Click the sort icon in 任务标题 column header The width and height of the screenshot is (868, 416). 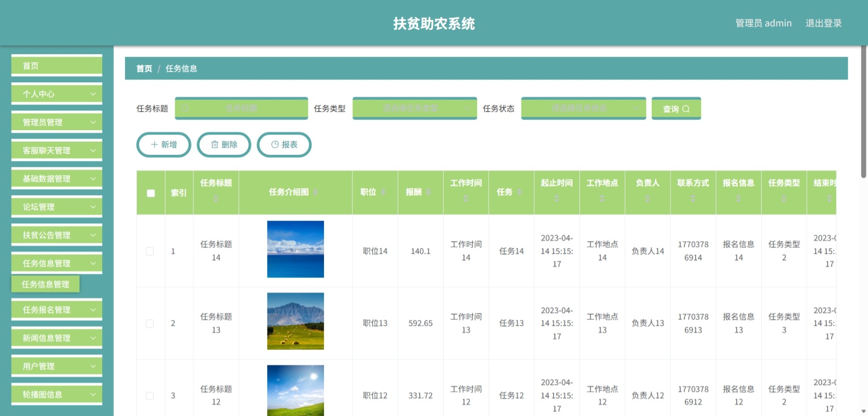coord(216,198)
